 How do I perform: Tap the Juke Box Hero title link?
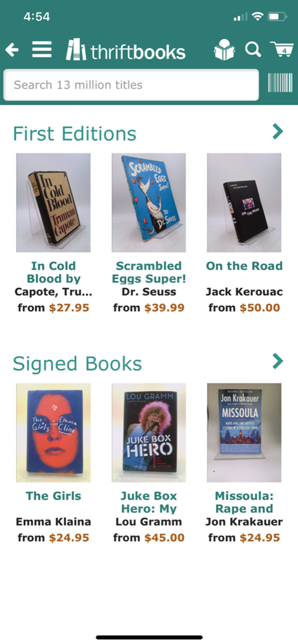148,502
